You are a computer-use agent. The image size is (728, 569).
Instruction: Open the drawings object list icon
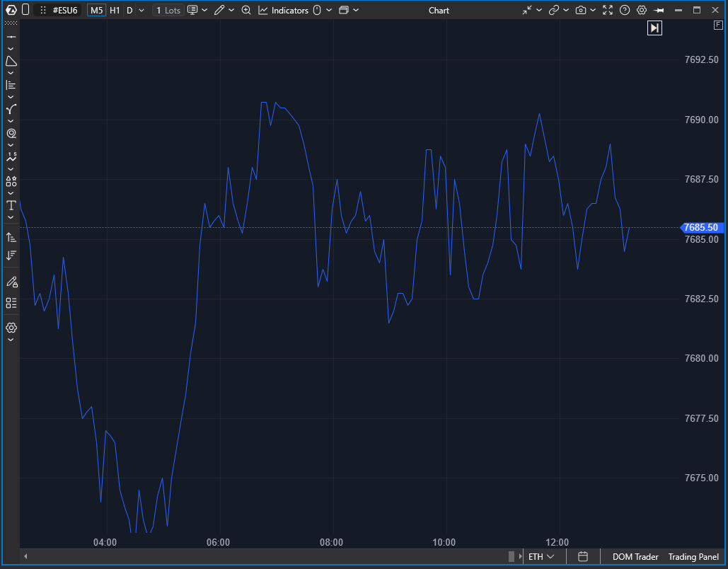(x=11, y=304)
